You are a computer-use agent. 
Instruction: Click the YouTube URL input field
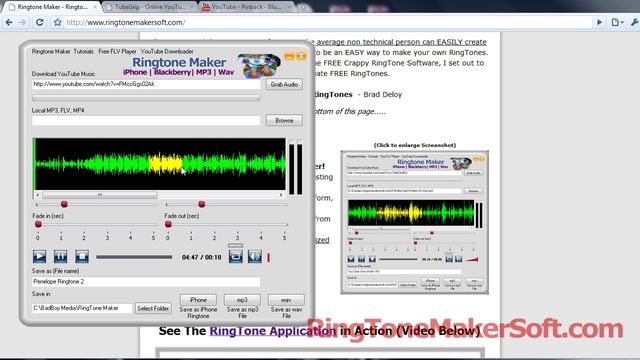[x=146, y=84]
